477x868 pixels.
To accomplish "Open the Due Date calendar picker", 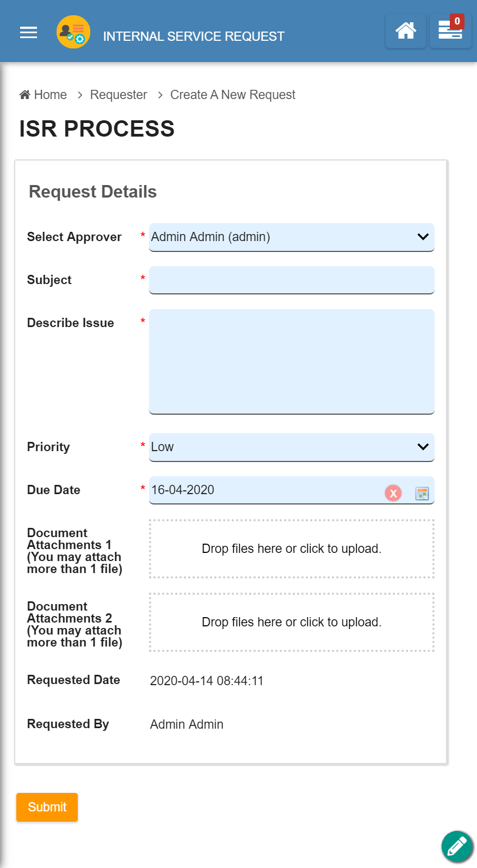I will pos(422,493).
